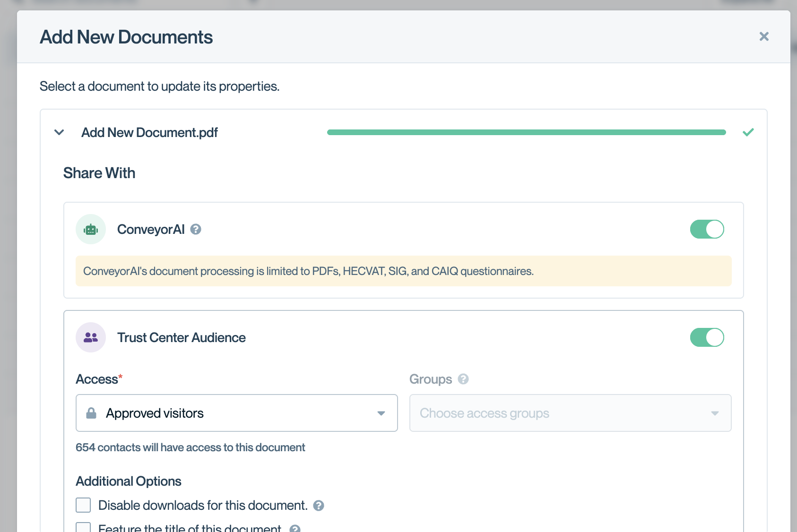Check Disable downloads for this document
Image resolution: width=797 pixels, height=532 pixels.
[x=83, y=505]
